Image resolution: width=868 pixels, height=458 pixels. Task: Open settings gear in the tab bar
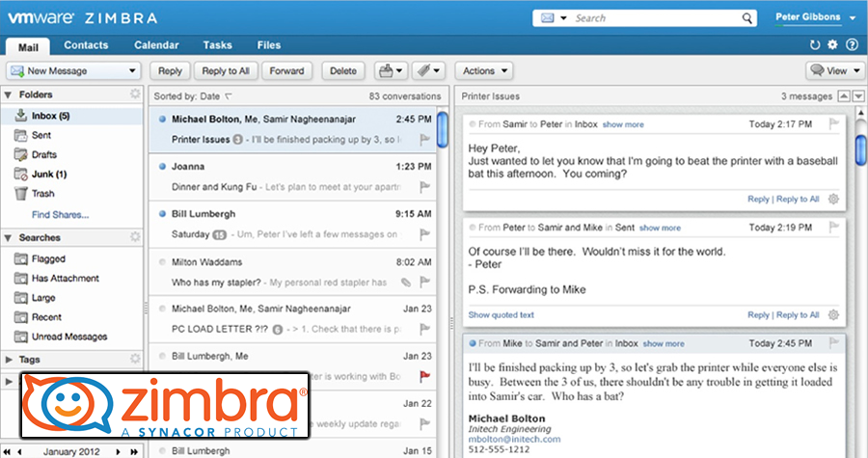tap(832, 44)
